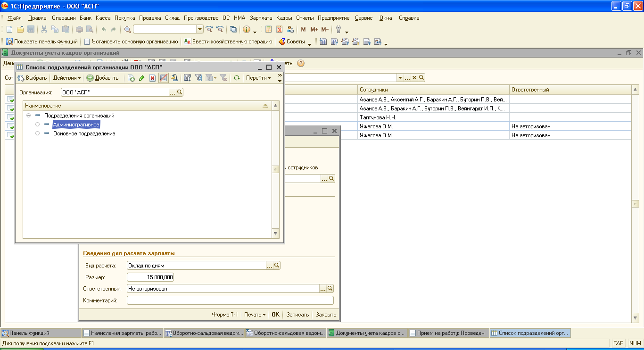Open the calendar icon in the main toolbar
The image size is (644, 350).
click(279, 29)
